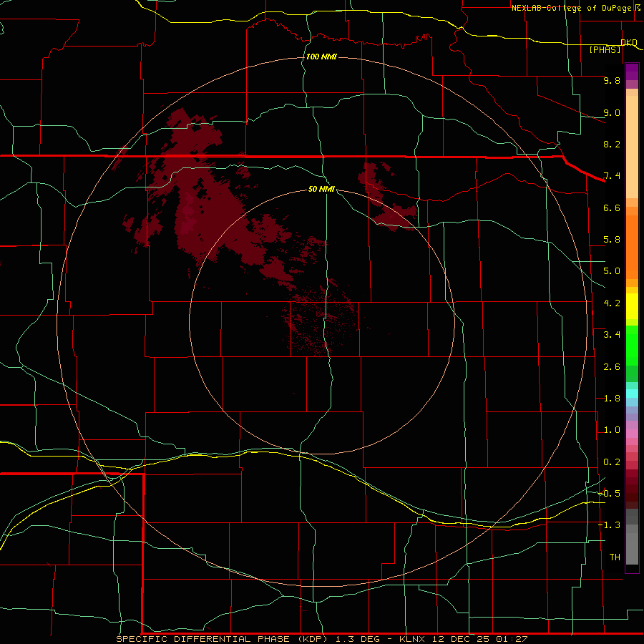Click the 2.6 value on the color scale
The height and width of the screenshot is (644, 644).
pyautogui.click(x=612, y=367)
